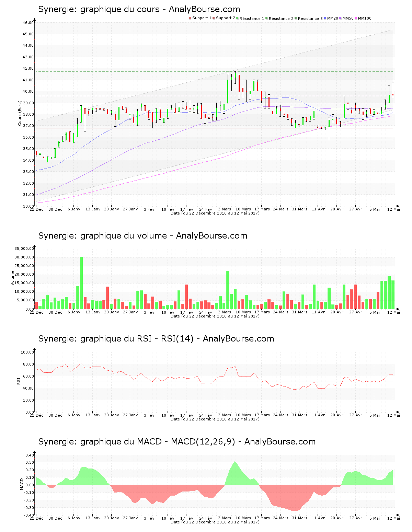
Task: Click '11 Avr' under the RSI chart
Action: pyautogui.click(x=318, y=415)
